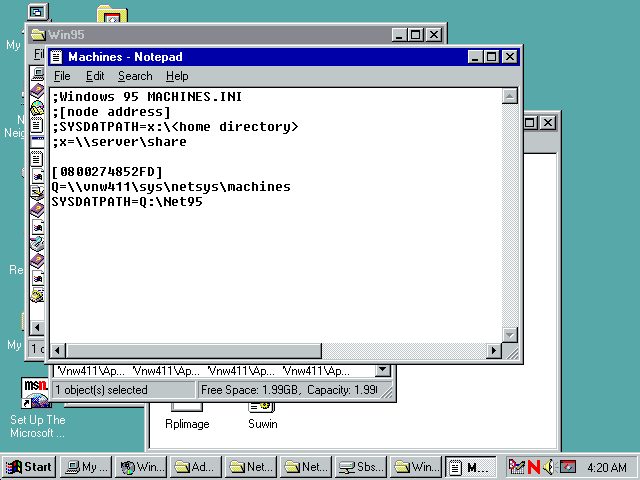Click the 'SYSDATPATH=Q:\Net95' line
640x480 pixels.
127,202
